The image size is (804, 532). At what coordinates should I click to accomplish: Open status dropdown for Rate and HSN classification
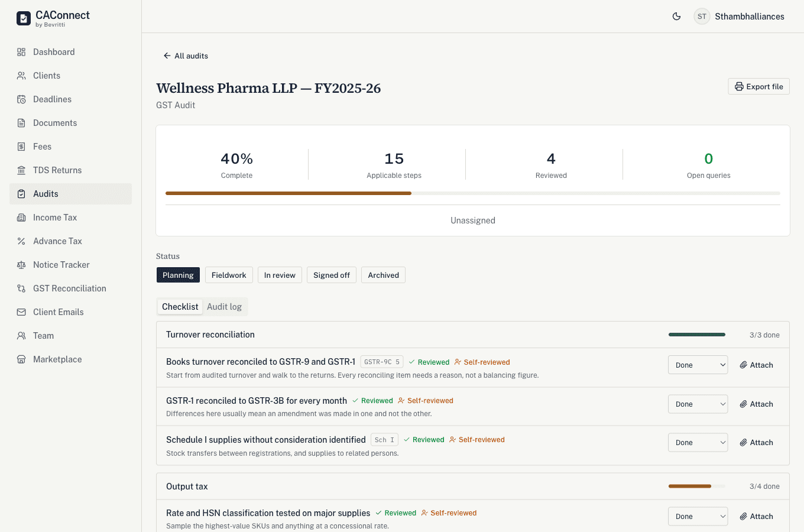tap(698, 516)
